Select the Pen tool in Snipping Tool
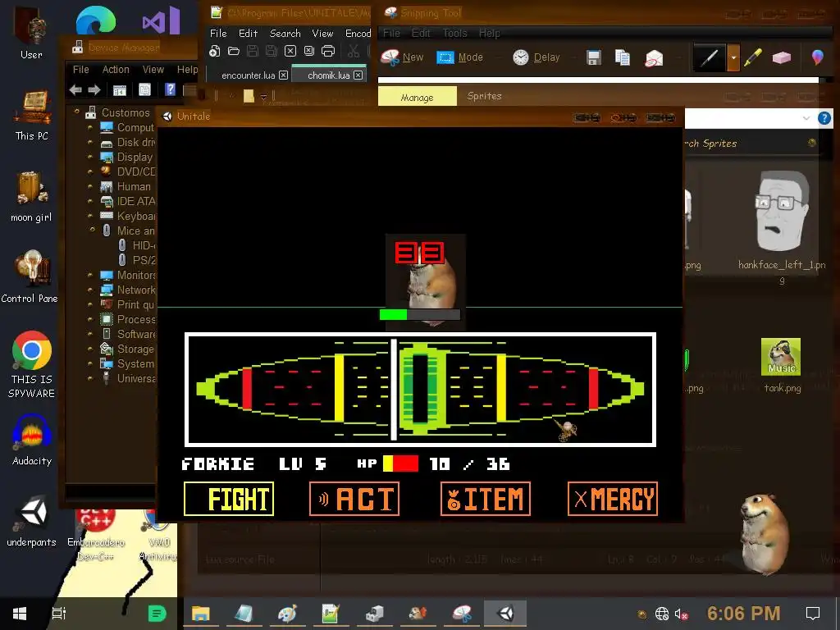 [x=710, y=57]
